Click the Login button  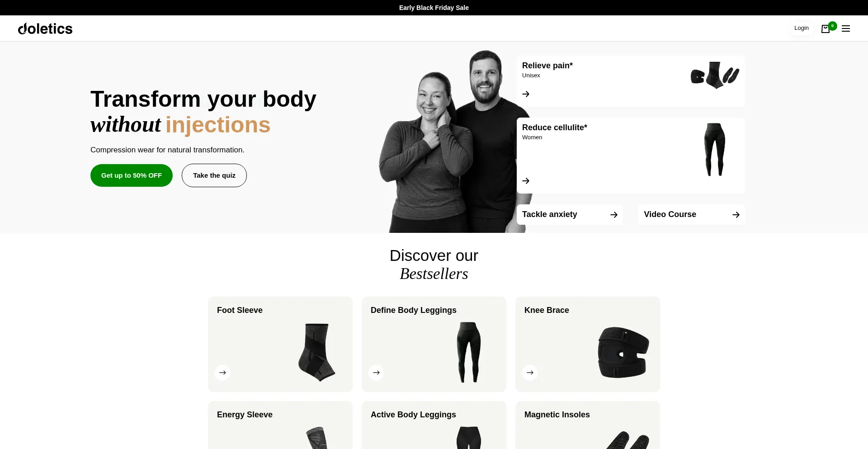click(802, 28)
